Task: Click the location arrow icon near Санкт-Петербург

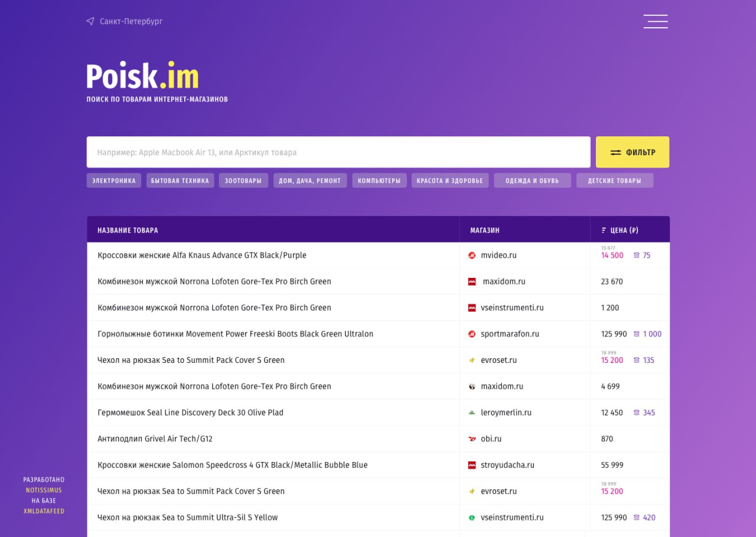Action: (x=90, y=21)
